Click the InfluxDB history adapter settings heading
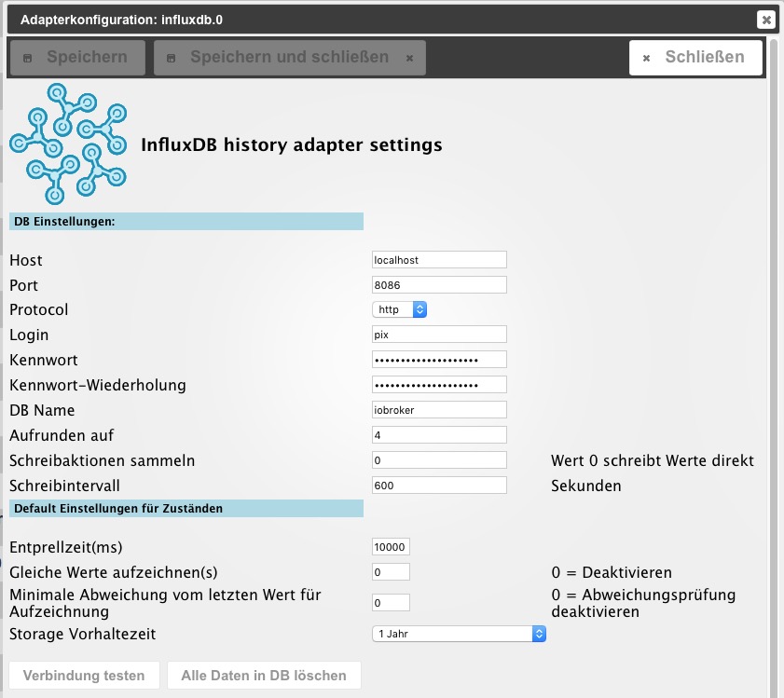Image resolution: width=784 pixels, height=698 pixels. (292, 145)
